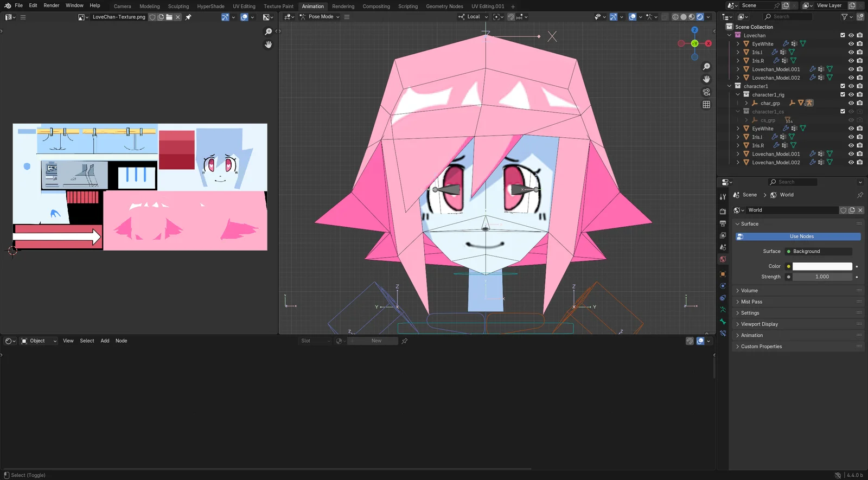Hide Lovechan collection in viewport via eye icon
This screenshot has height=480, width=868.
(x=851, y=35)
